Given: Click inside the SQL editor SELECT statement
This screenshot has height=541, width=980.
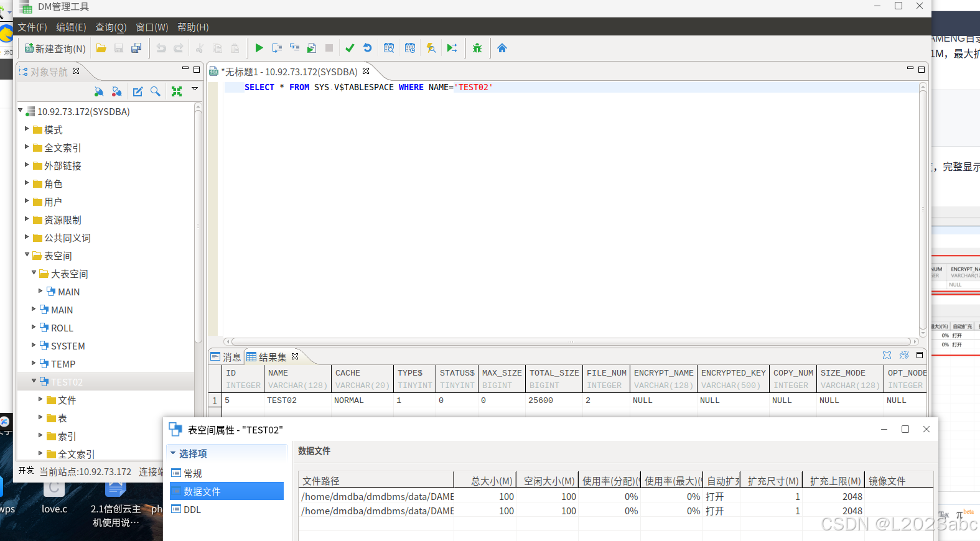Looking at the screenshot, I should point(368,87).
